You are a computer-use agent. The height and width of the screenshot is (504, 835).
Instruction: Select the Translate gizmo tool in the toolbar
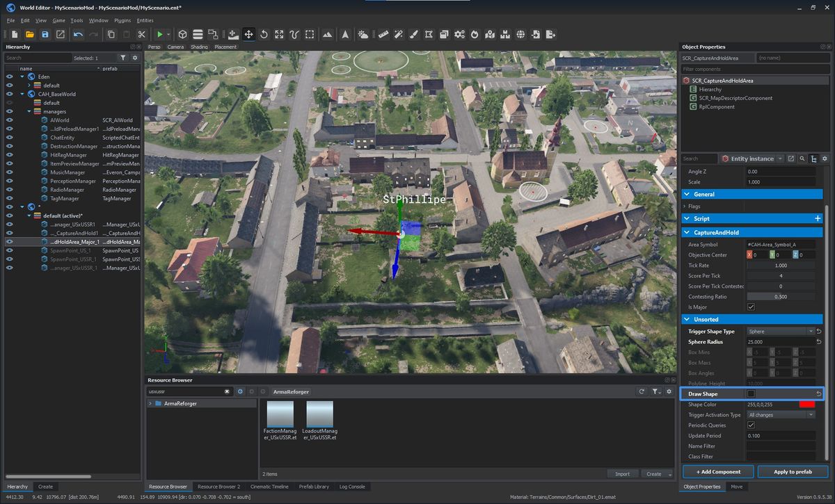click(x=248, y=34)
